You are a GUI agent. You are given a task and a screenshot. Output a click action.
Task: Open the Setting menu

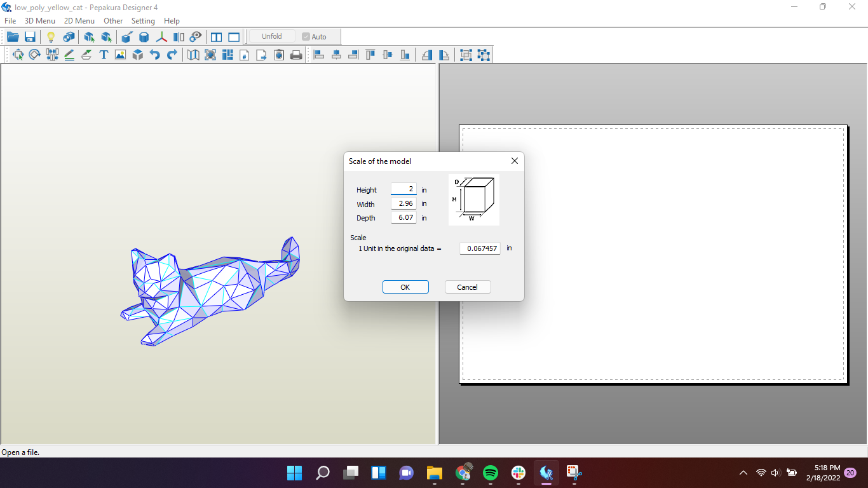[143, 20]
